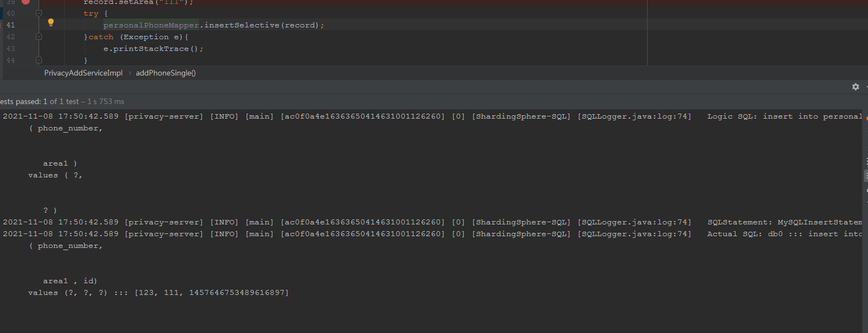Collapse the fold arrow at line 44

[x=39, y=60]
